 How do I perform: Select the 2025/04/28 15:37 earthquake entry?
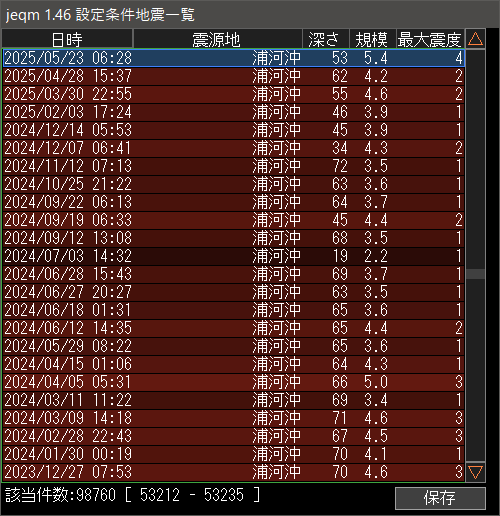coord(234,76)
